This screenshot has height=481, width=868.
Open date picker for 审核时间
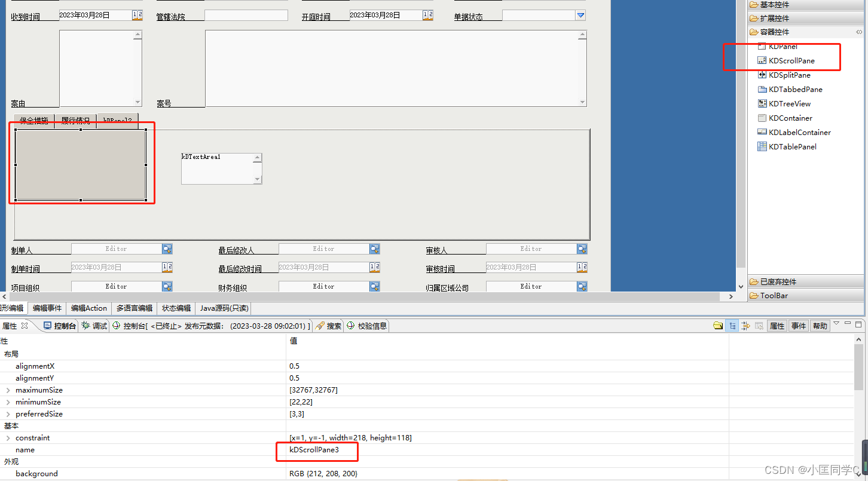pyautogui.click(x=582, y=267)
